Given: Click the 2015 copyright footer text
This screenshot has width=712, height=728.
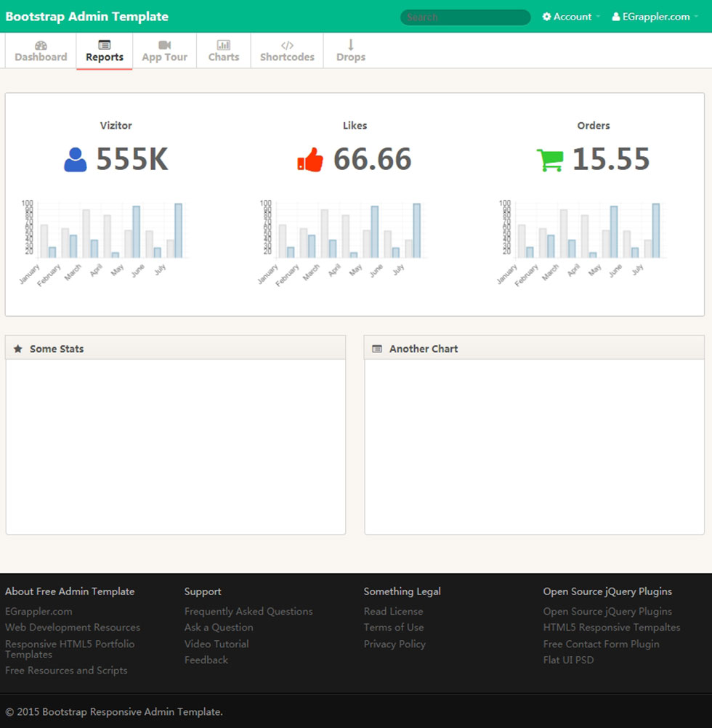Looking at the screenshot, I should coord(114,712).
